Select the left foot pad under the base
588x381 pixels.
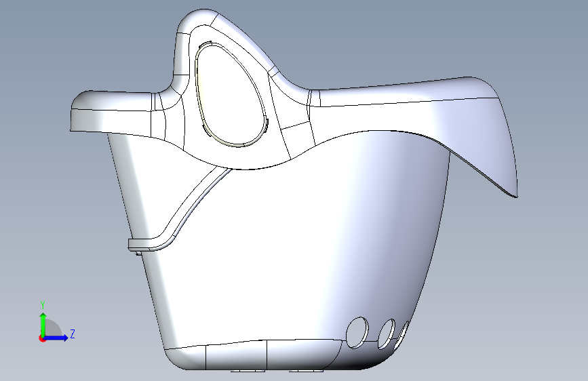coord(248,372)
